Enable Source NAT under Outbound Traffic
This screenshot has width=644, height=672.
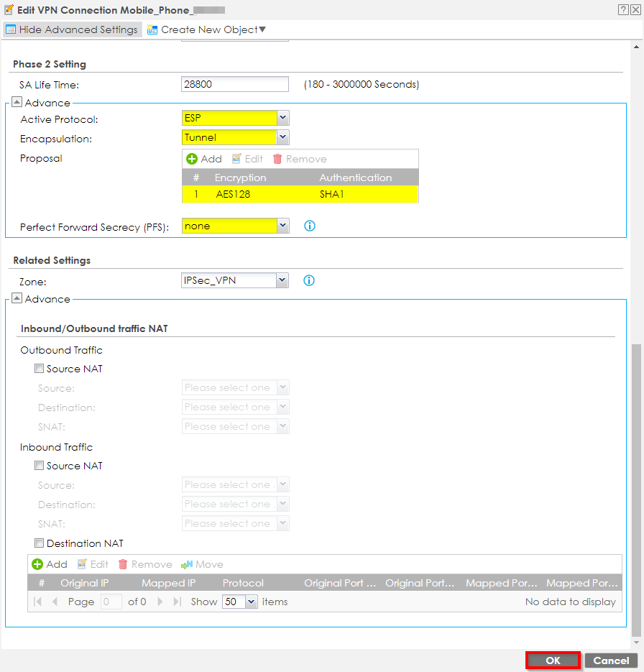[40, 369]
